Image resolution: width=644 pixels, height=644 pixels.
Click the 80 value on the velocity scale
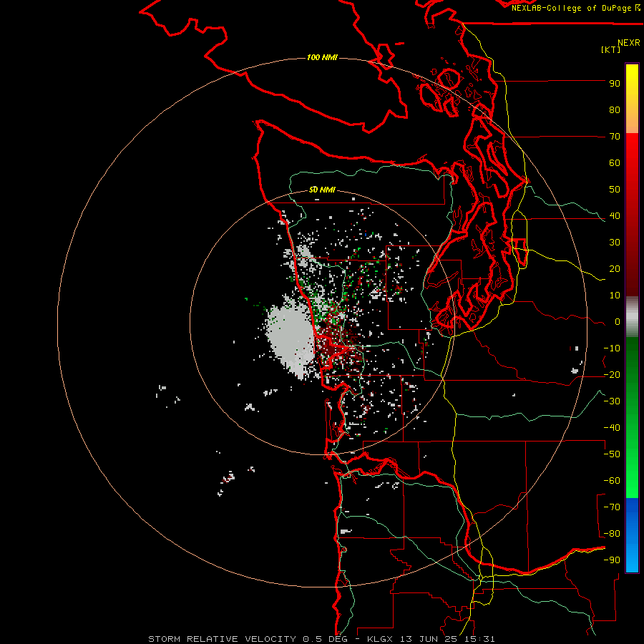tap(615, 110)
